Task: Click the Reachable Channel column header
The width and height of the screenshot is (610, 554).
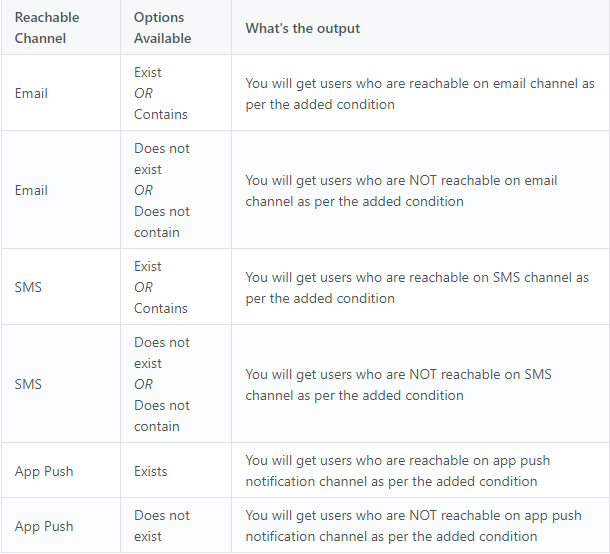Action: click(47, 28)
